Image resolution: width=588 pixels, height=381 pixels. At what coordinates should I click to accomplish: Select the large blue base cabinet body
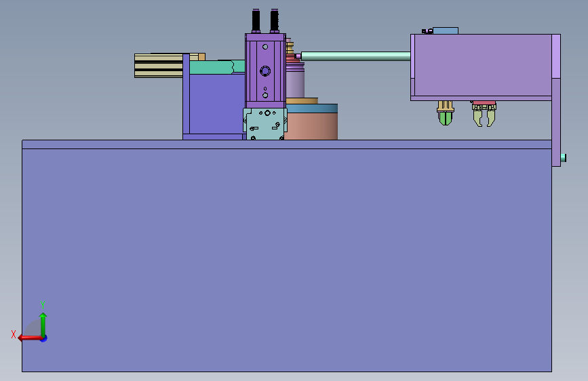coord(287,260)
